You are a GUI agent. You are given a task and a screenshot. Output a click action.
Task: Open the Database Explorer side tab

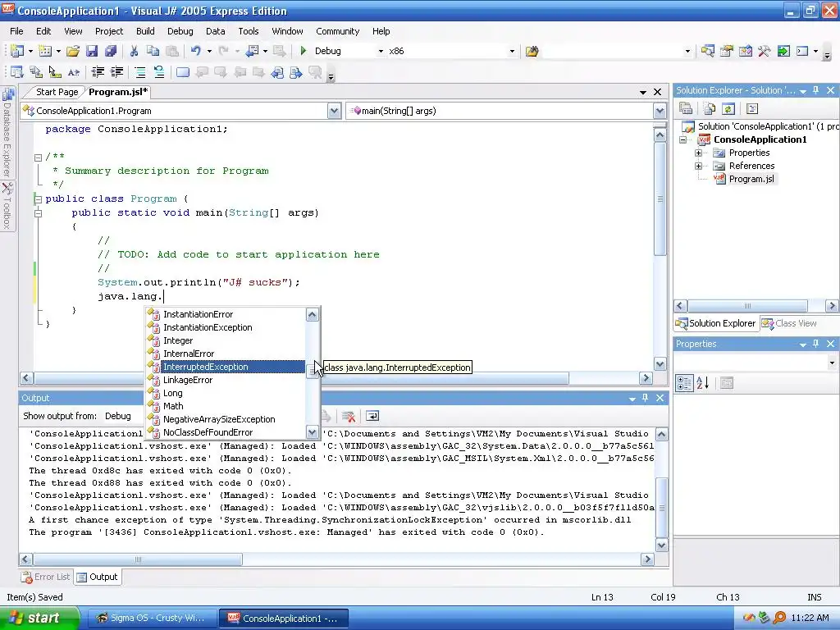pyautogui.click(x=7, y=132)
